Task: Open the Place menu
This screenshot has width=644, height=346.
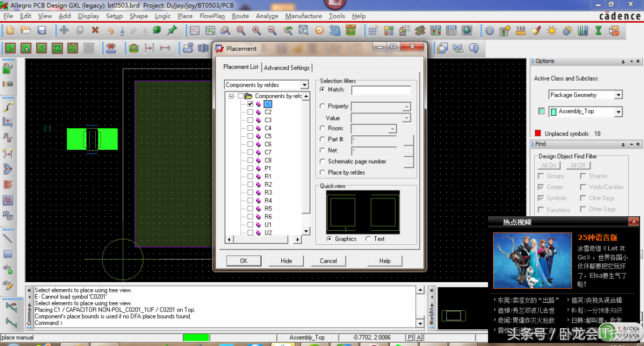Action: [x=185, y=16]
